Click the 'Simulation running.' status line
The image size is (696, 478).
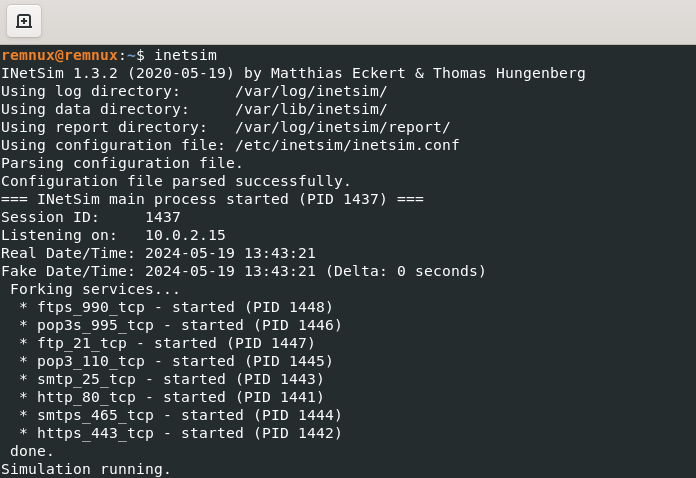pyautogui.click(x=86, y=469)
